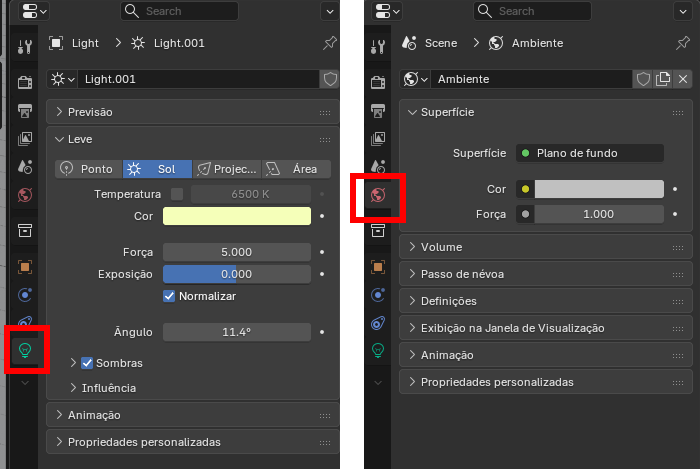Expand the Sombras subpanel arrow
The height and width of the screenshot is (469, 700).
[73, 363]
